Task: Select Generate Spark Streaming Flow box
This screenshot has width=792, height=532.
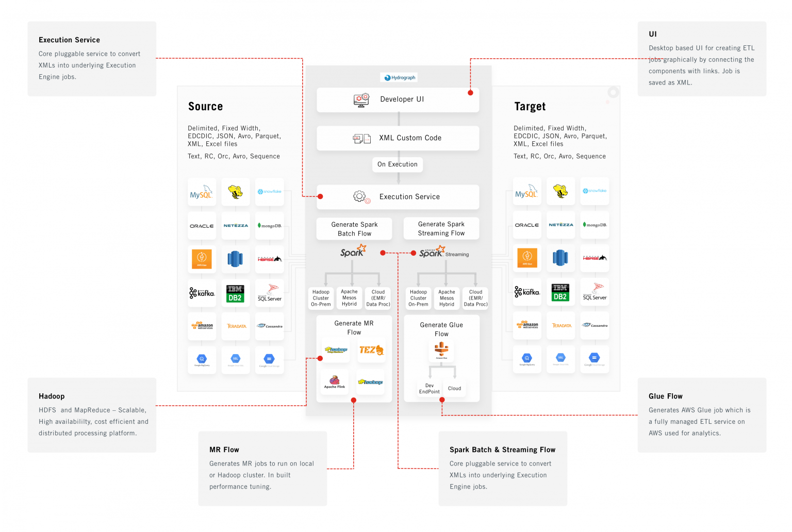Action: click(441, 228)
